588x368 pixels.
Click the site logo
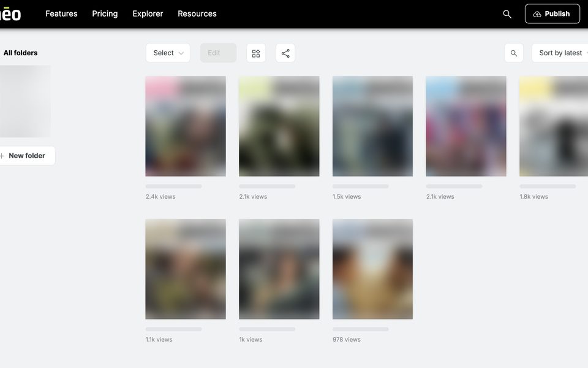pos(10,14)
